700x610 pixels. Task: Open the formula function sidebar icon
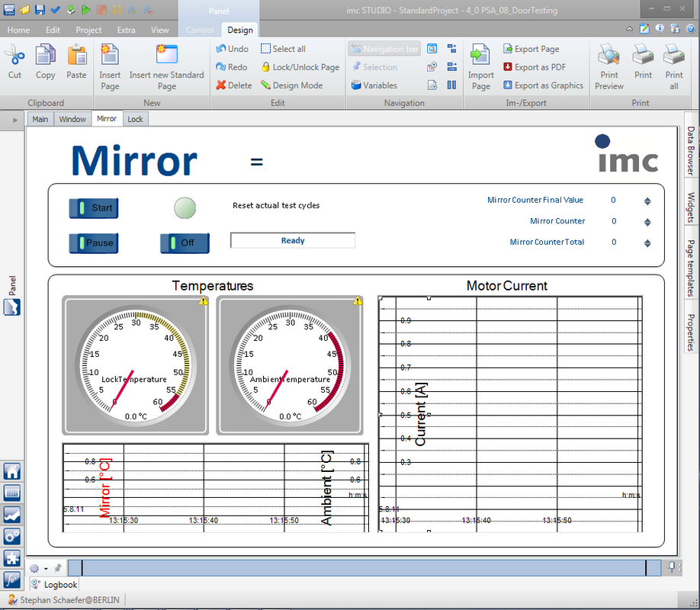pos(12,580)
